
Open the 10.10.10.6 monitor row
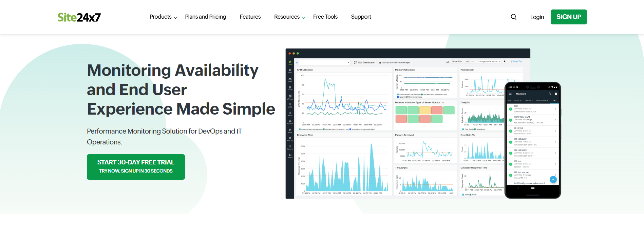point(532,131)
